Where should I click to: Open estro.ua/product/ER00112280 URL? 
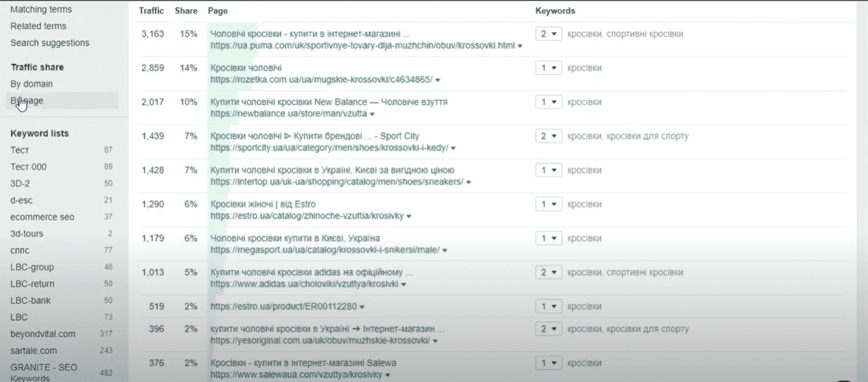click(x=283, y=307)
